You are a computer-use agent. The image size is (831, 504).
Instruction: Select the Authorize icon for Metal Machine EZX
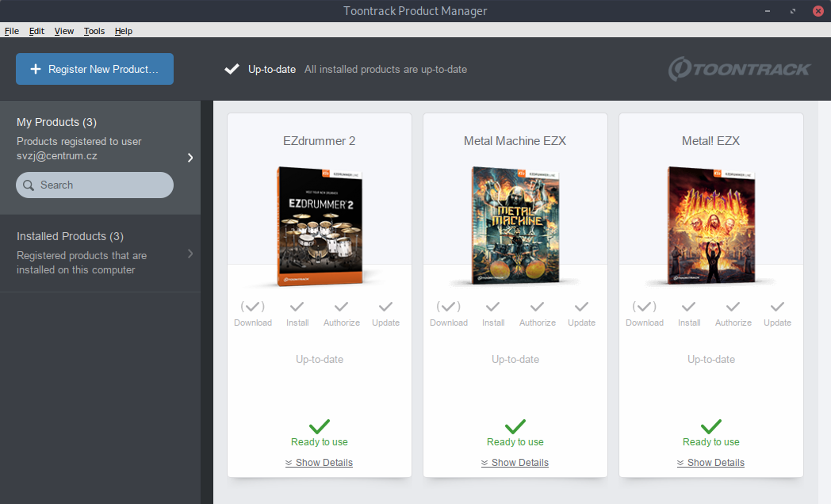(538, 308)
